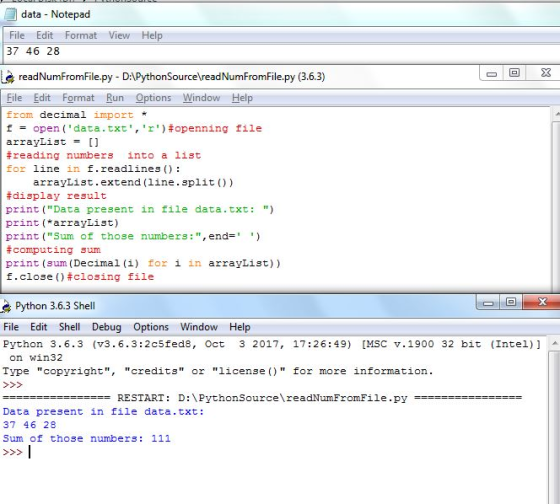
Task: Click the 'print(*arrayList)' code line
Action: pyautogui.click(x=62, y=223)
